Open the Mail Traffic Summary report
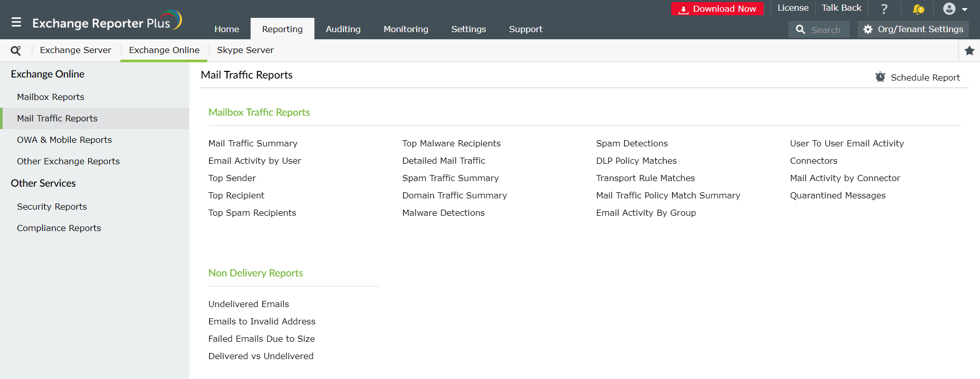The height and width of the screenshot is (379, 980). pyautogui.click(x=253, y=143)
